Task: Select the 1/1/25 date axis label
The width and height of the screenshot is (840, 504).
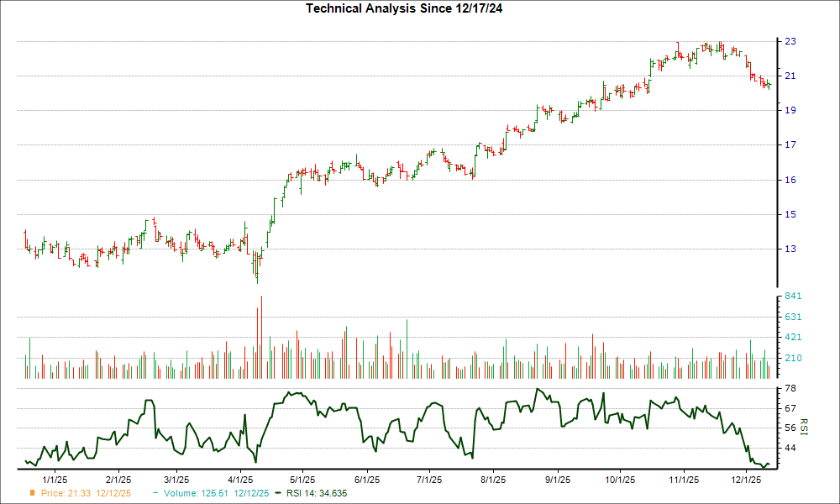Action: point(55,477)
